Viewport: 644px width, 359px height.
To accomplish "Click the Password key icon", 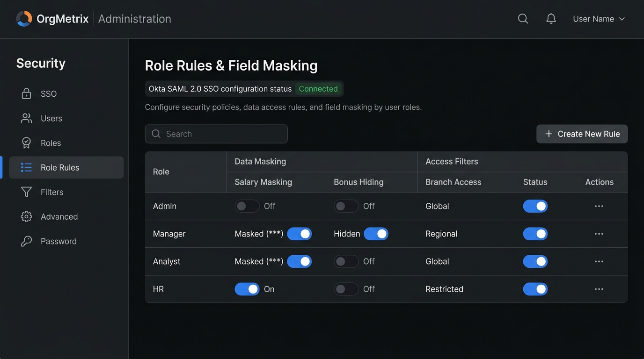I will point(27,241).
